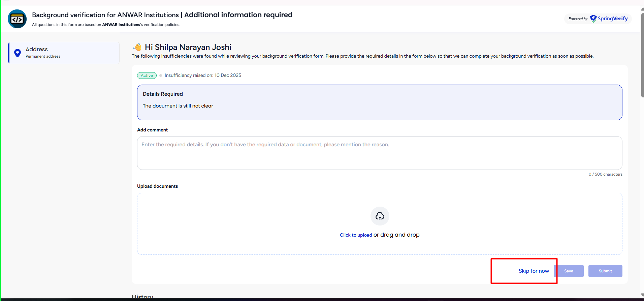Select the Address permanent address sidebar item
Image resolution: width=644 pixels, height=301 pixels.
64,53
